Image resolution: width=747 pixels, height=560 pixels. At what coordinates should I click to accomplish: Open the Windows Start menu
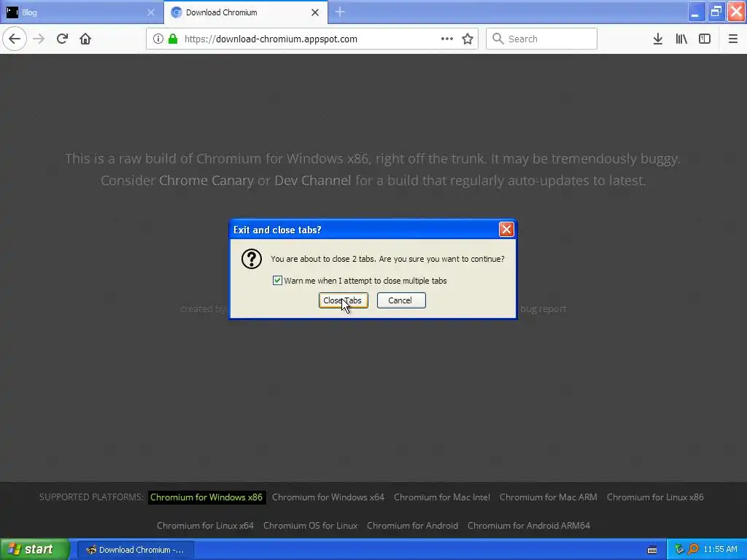point(34,549)
